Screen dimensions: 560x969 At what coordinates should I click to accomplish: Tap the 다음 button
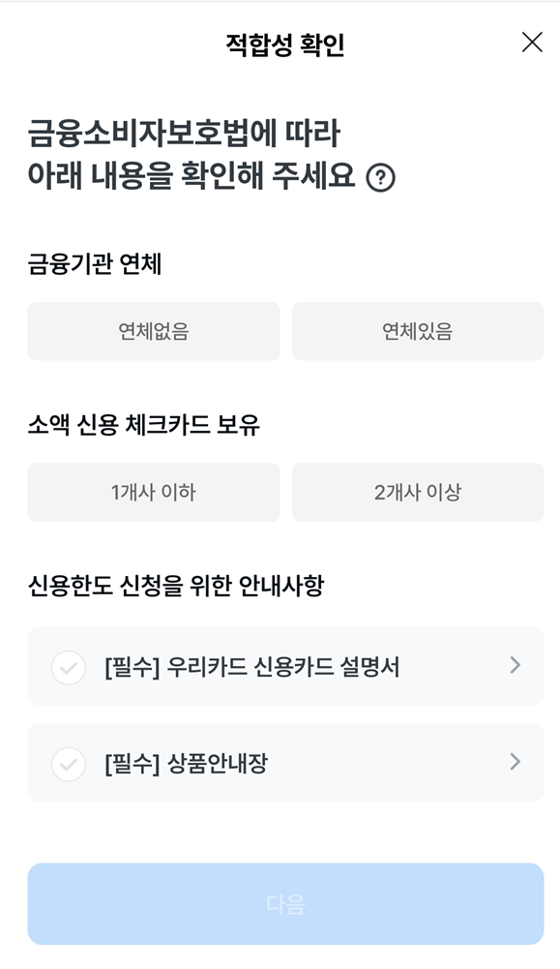tap(285, 903)
